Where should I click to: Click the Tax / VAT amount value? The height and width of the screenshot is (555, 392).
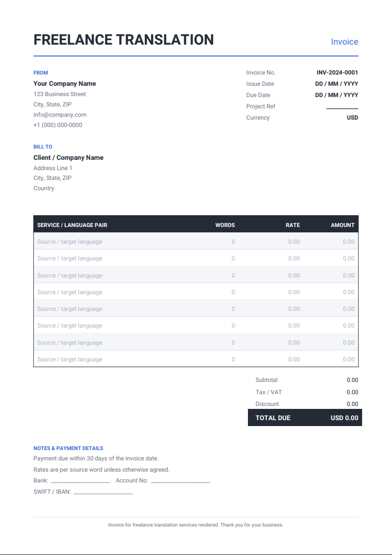pos(352,392)
